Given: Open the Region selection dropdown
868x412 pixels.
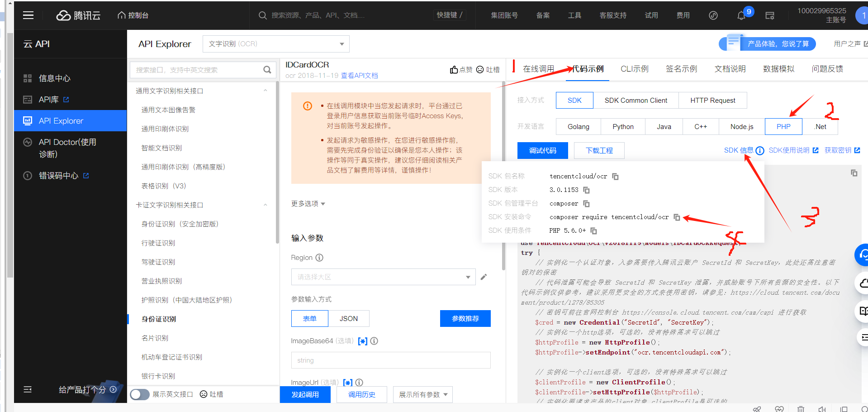Looking at the screenshot, I should pos(383,277).
